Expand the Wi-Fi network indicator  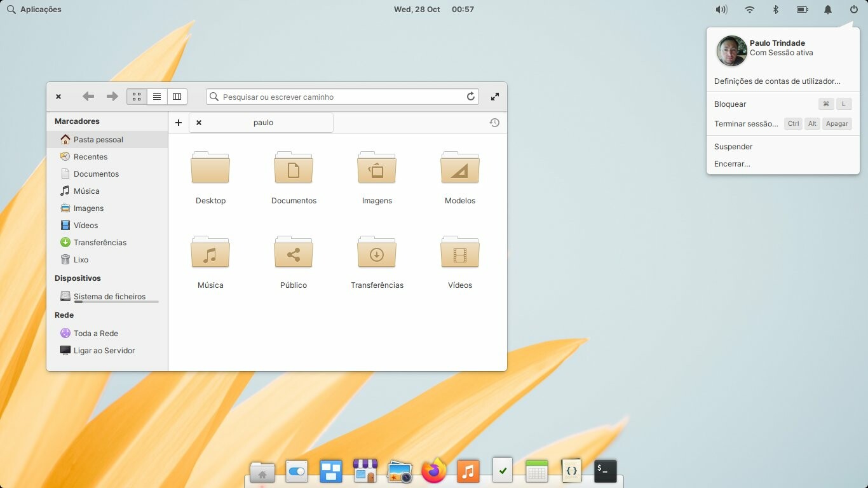click(x=750, y=10)
